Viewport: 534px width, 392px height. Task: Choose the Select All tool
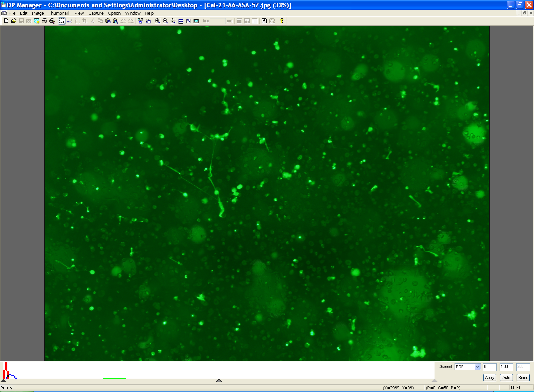[x=69, y=21]
